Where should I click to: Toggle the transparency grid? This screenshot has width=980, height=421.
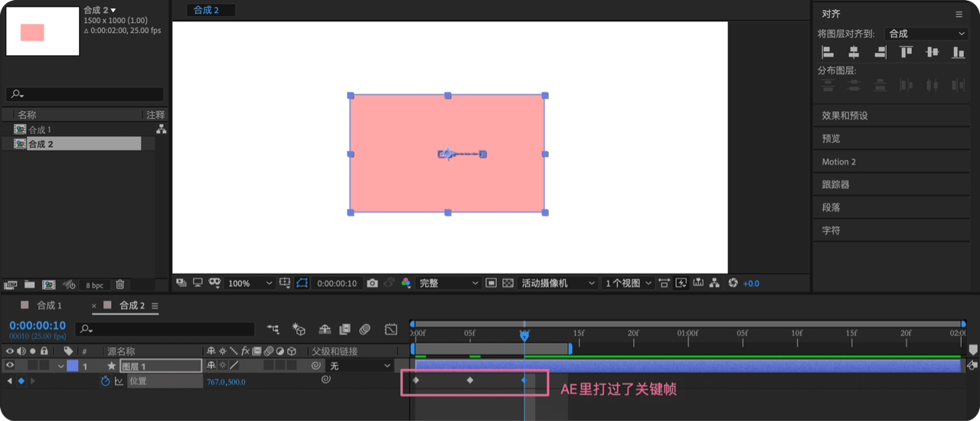click(508, 283)
